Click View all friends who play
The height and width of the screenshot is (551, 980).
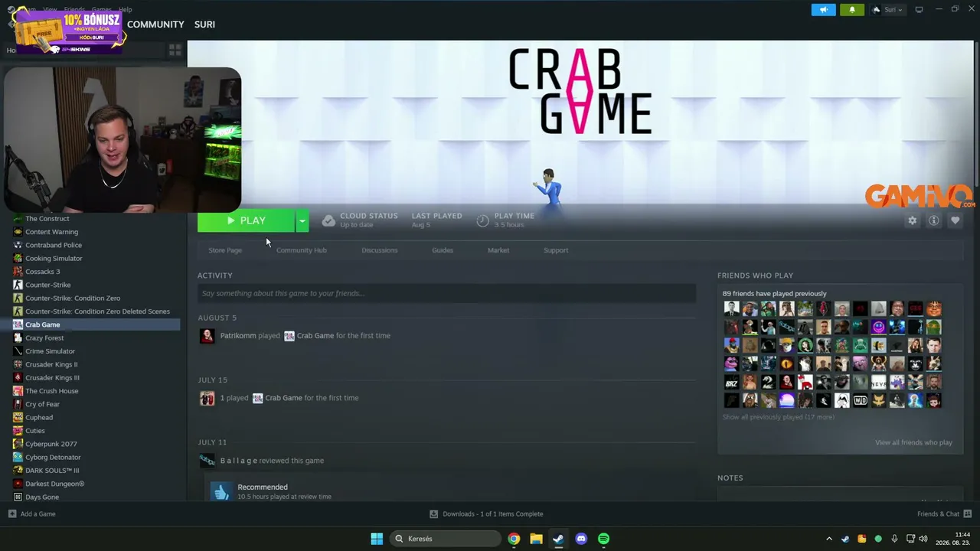click(913, 442)
